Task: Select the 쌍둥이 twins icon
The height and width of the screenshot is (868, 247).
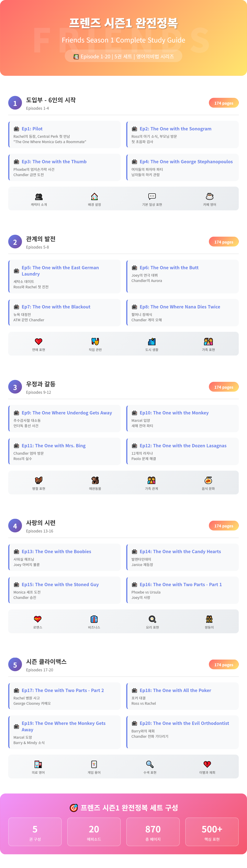Action: tap(209, 619)
